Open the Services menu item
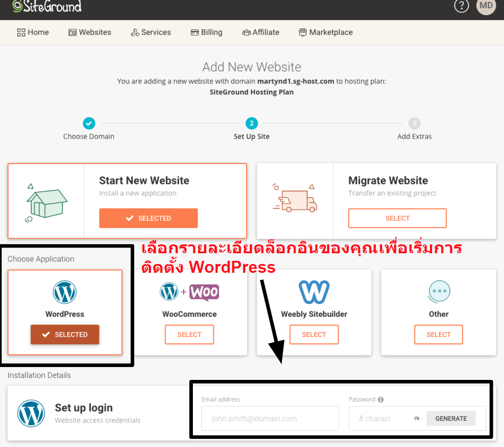The height and width of the screenshot is (447, 504). click(151, 32)
